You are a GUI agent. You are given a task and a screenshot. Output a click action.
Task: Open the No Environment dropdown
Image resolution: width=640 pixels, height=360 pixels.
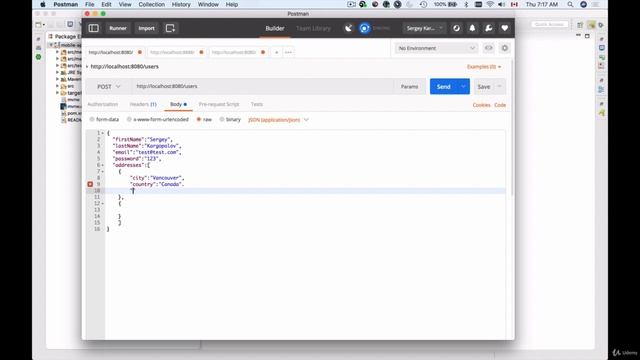click(436, 48)
